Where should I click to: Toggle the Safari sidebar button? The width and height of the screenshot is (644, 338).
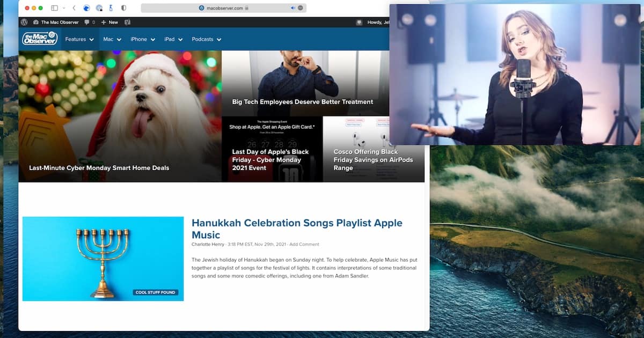55,8
